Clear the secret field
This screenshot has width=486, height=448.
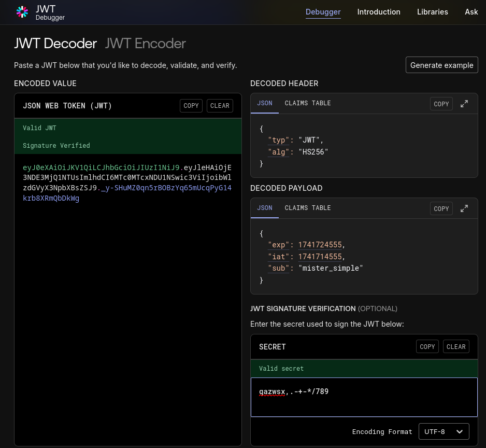pyautogui.click(x=456, y=347)
